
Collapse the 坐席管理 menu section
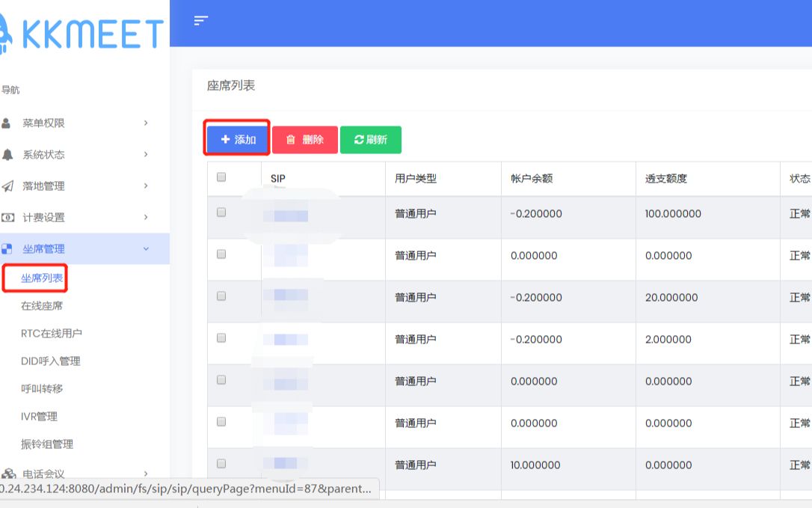tap(147, 248)
